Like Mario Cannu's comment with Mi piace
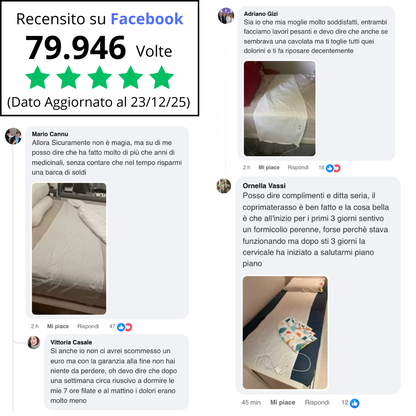This screenshot has height=416, width=416. [58, 326]
